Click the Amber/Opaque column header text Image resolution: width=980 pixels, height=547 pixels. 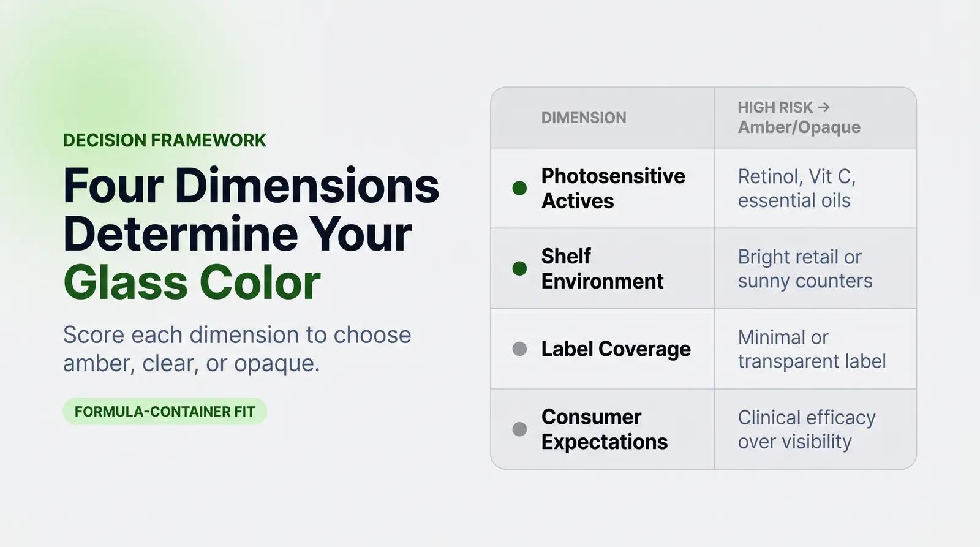click(799, 127)
